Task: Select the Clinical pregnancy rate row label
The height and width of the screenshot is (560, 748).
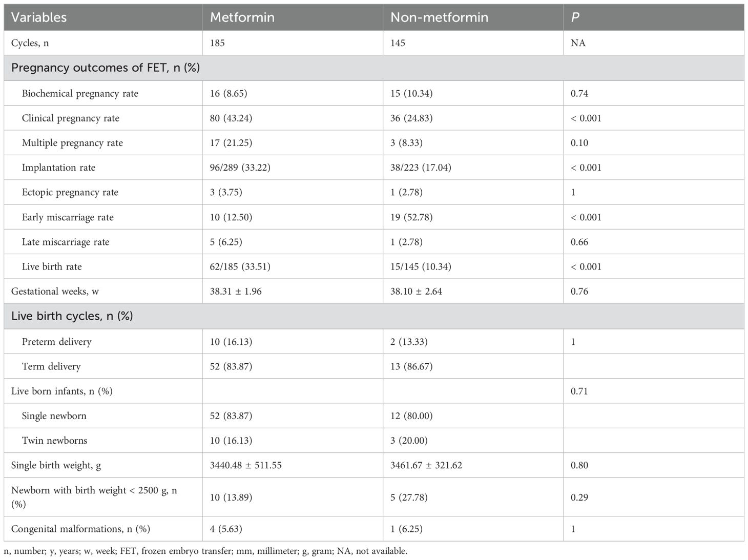Action: click(x=71, y=118)
